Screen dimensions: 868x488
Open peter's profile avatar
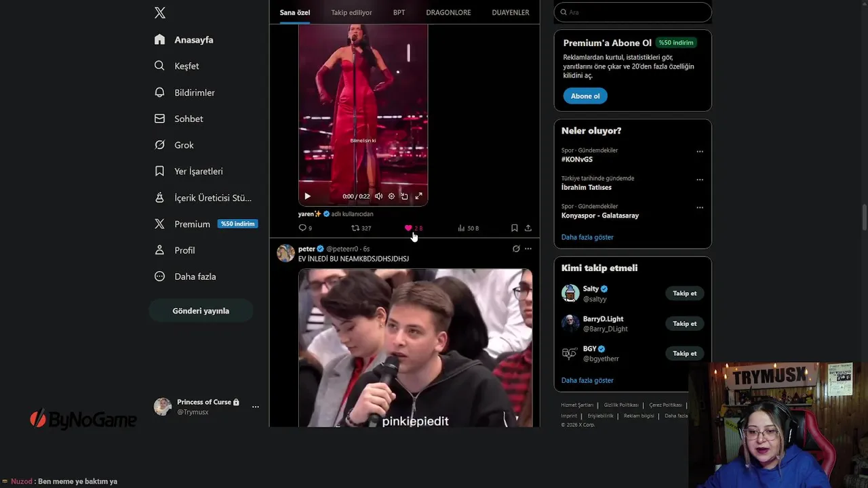pos(285,253)
